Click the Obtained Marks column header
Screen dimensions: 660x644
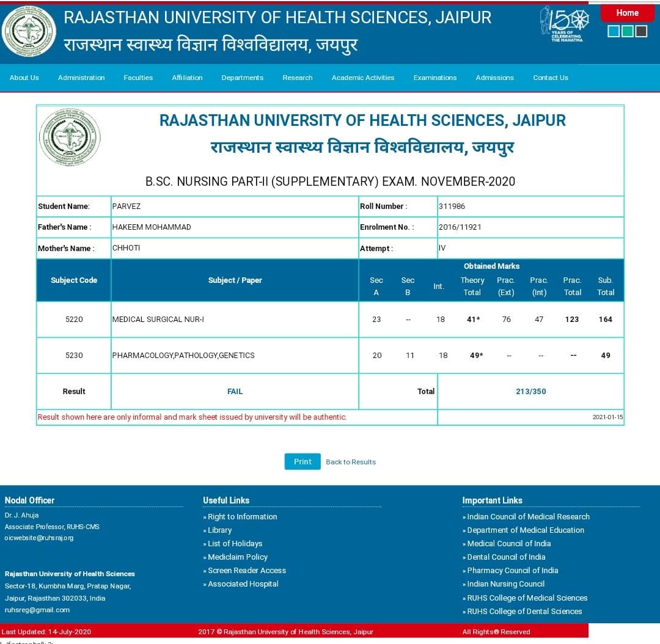click(491, 266)
